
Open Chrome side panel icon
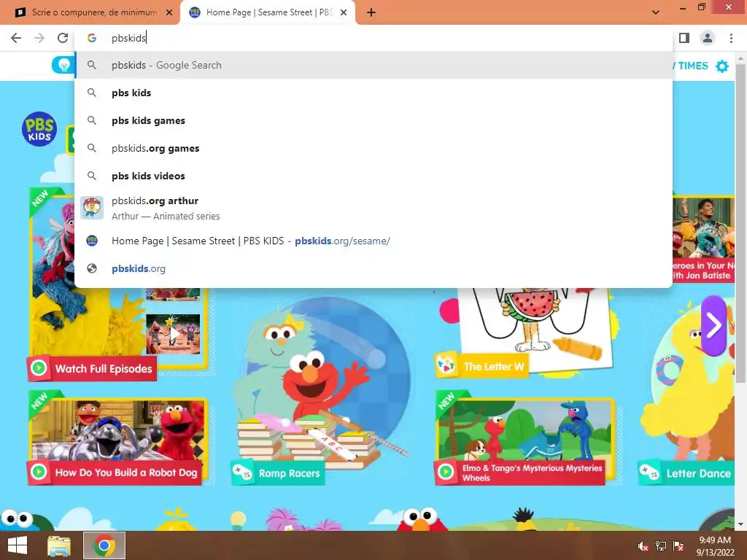(x=684, y=38)
